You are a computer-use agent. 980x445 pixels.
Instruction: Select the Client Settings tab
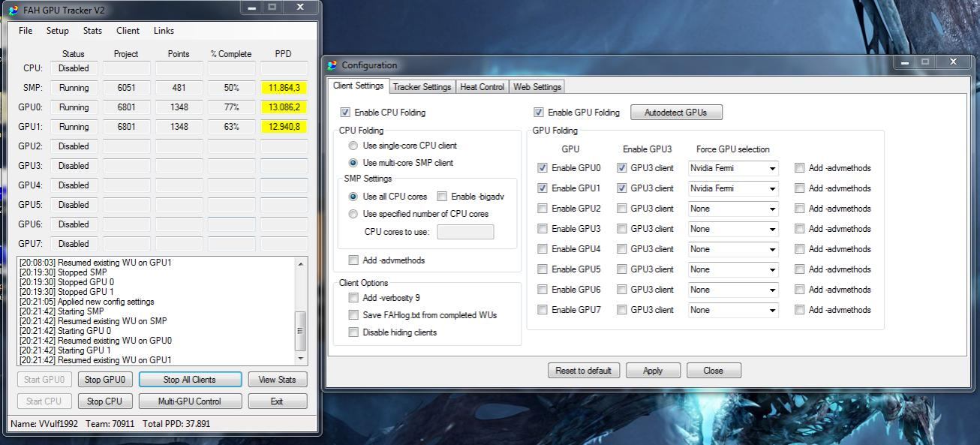(x=359, y=86)
